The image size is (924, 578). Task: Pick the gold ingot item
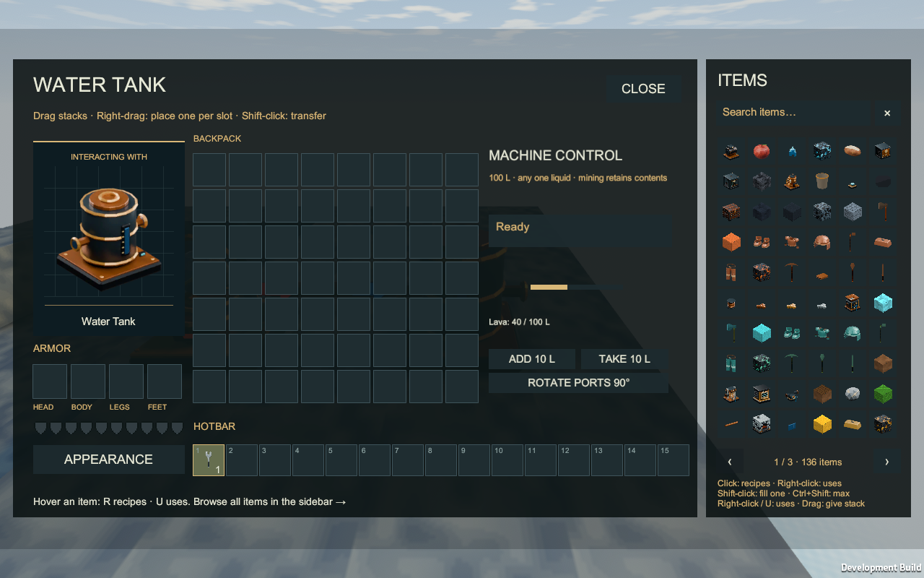click(853, 424)
